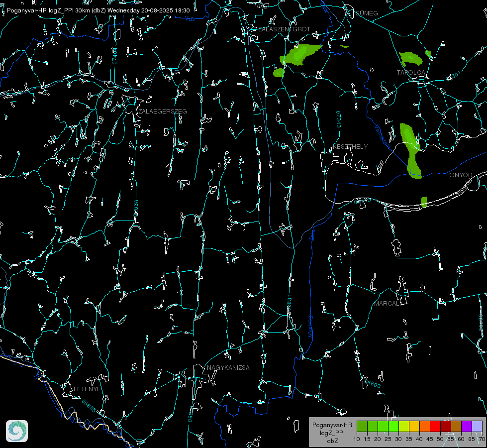The height and width of the screenshot is (448, 487).
Task: Select the dark green 10 dBZ legend swatch
Action: pyautogui.click(x=362, y=427)
